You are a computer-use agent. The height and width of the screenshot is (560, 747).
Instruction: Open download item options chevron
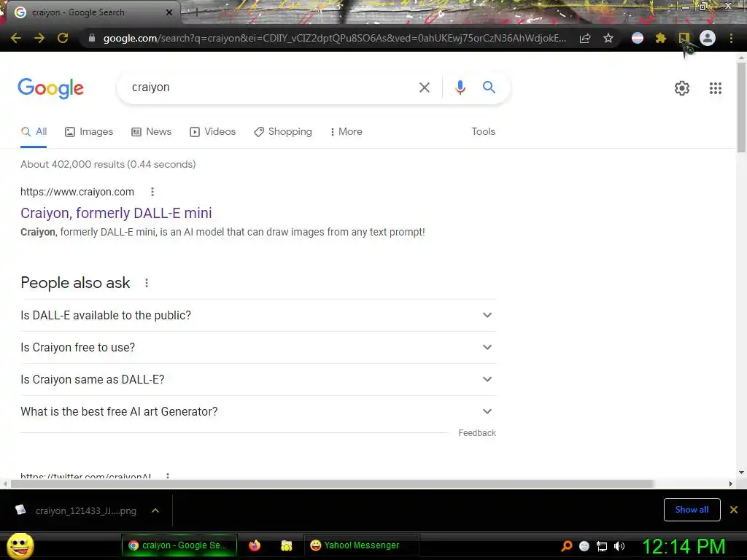[155, 510]
